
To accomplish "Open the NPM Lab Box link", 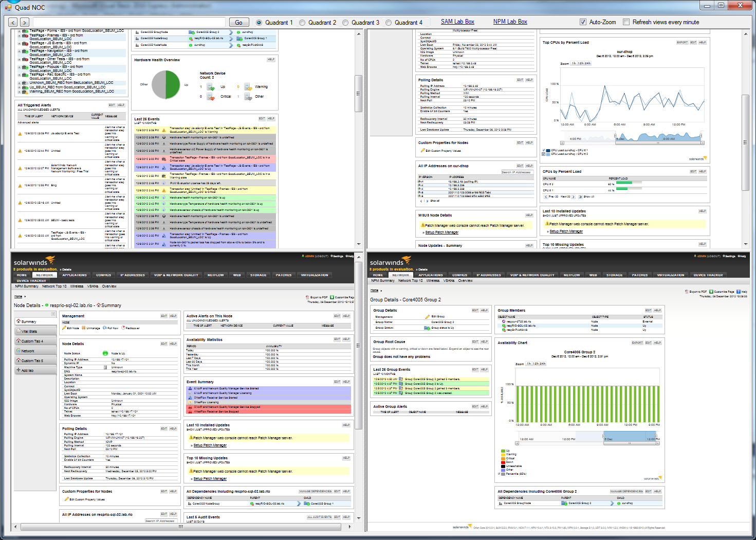I will click(x=510, y=22).
